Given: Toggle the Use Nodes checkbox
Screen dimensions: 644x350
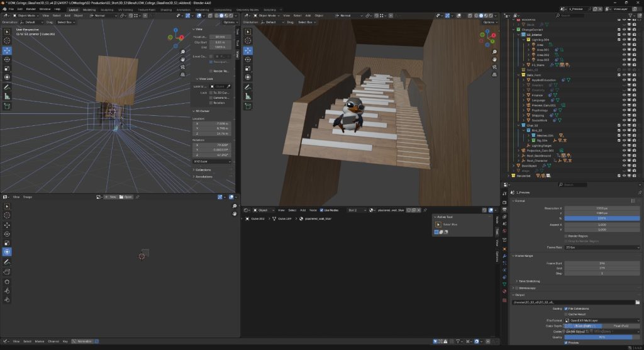Looking at the screenshot, I should [321, 210].
